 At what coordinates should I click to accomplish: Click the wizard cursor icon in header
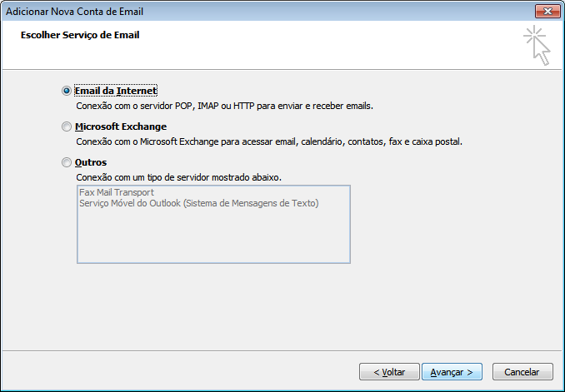pyautogui.click(x=537, y=45)
